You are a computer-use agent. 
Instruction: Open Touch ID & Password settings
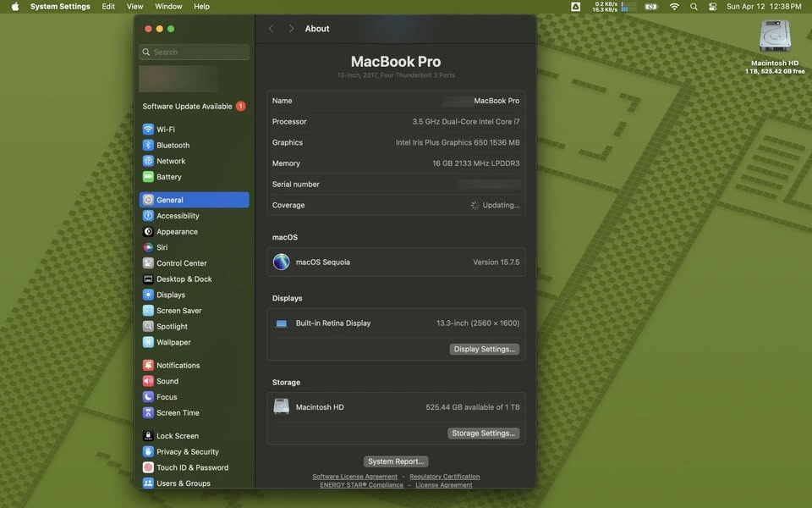point(194,467)
